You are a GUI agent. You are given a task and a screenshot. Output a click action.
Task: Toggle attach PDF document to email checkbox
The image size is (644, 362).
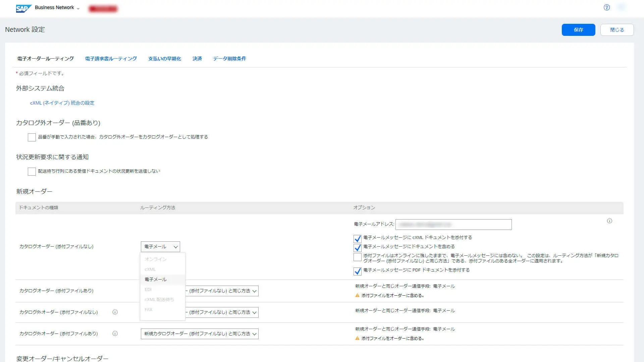tap(357, 271)
